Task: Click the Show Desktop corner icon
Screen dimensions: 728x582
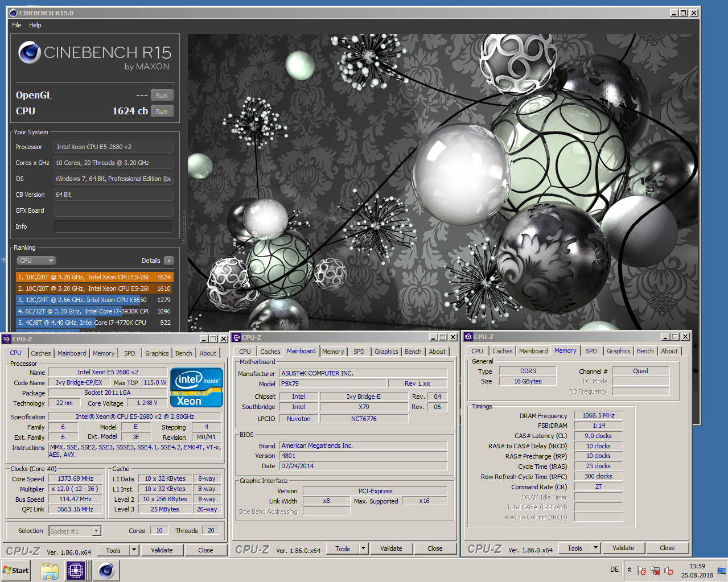Action: (722, 571)
